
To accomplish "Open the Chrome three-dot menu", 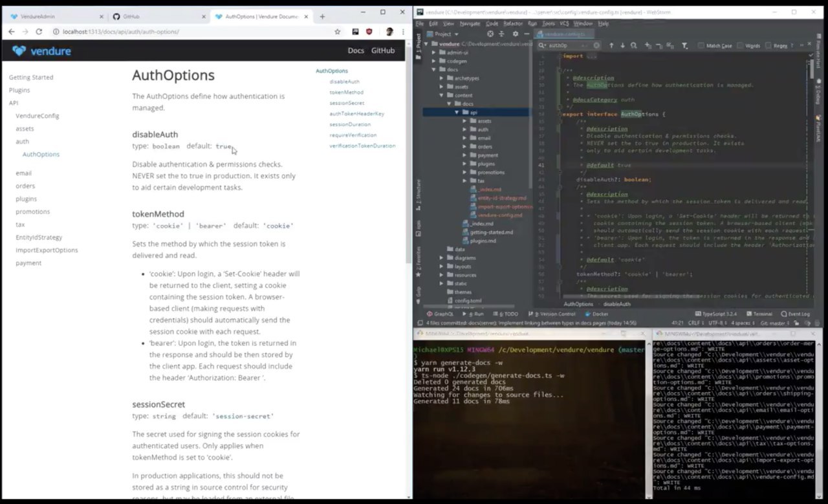I will [x=402, y=31].
